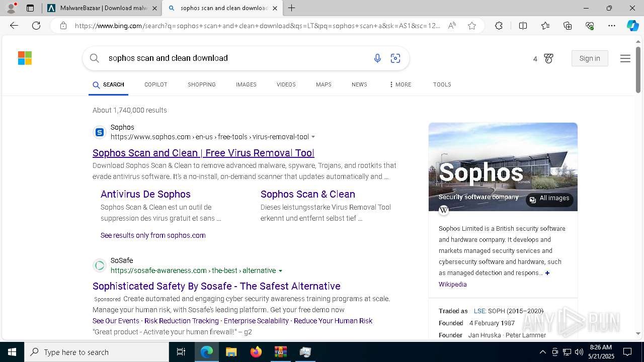Click the Sophos building thumbnail image

503,167
